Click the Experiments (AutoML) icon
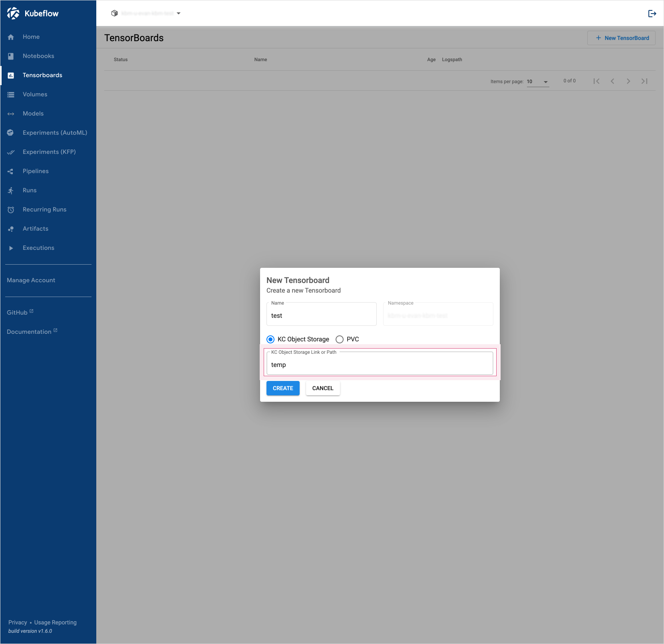 point(10,133)
